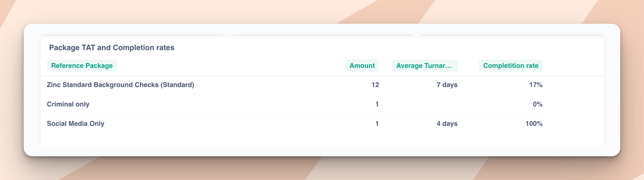Click the Package TAT and Completion rates title
Screen dimensions: 644x180
[x=111, y=48]
